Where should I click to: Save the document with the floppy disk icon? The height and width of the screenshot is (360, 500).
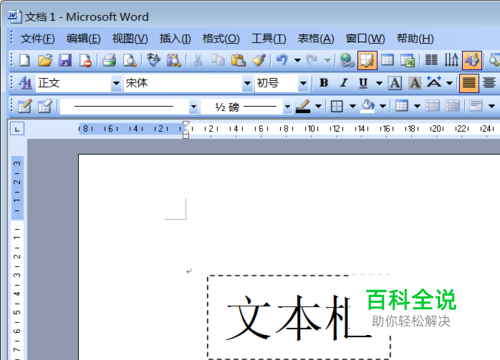65,61
